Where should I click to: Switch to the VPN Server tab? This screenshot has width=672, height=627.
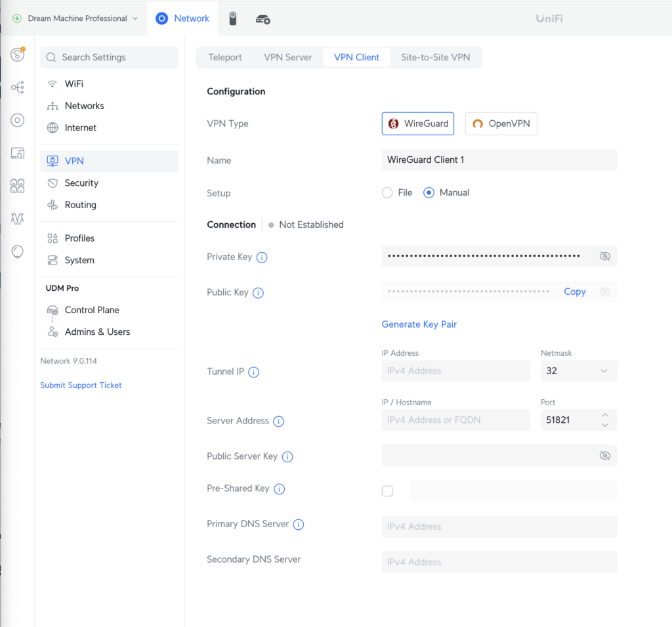click(x=287, y=57)
